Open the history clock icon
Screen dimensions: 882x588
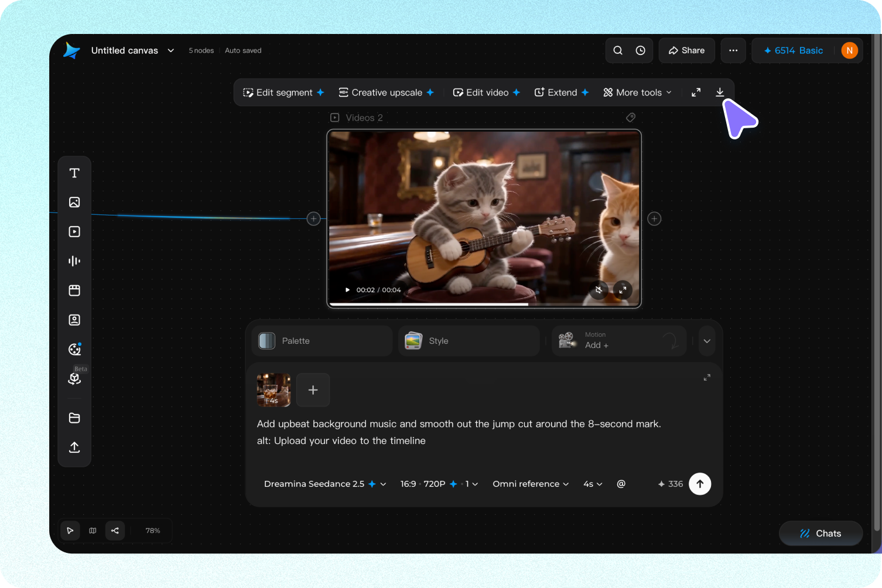click(641, 50)
